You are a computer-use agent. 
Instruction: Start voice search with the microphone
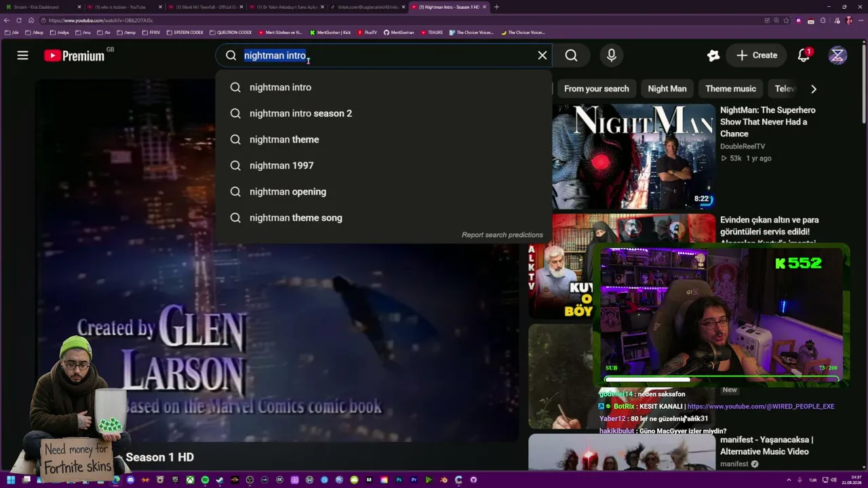click(x=612, y=56)
